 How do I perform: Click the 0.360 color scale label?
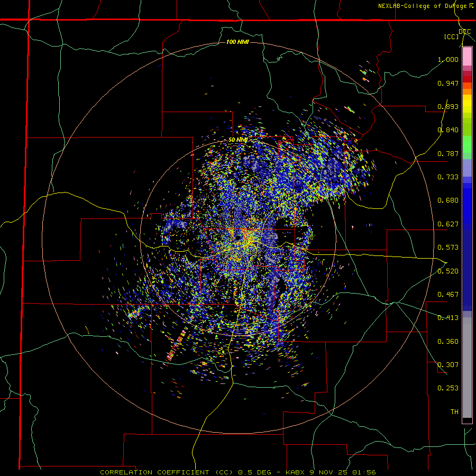coord(448,342)
